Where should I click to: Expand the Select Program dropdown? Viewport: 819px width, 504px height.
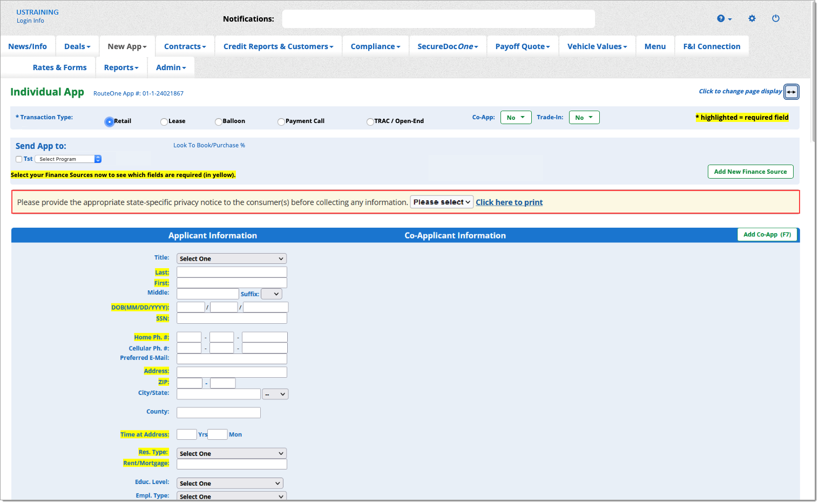68,159
